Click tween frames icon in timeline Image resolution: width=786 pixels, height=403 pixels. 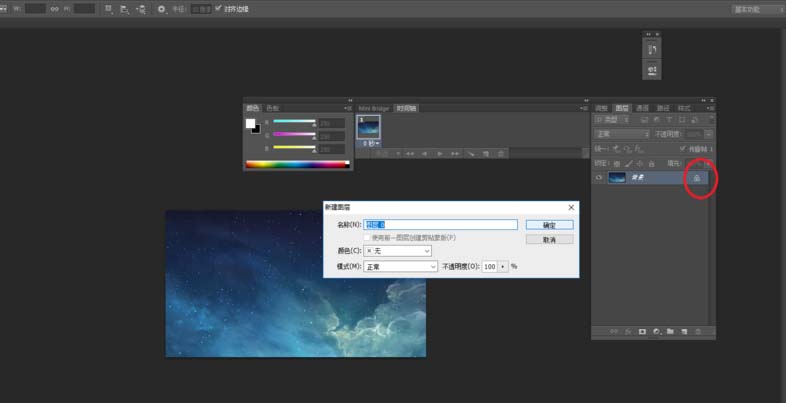470,154
